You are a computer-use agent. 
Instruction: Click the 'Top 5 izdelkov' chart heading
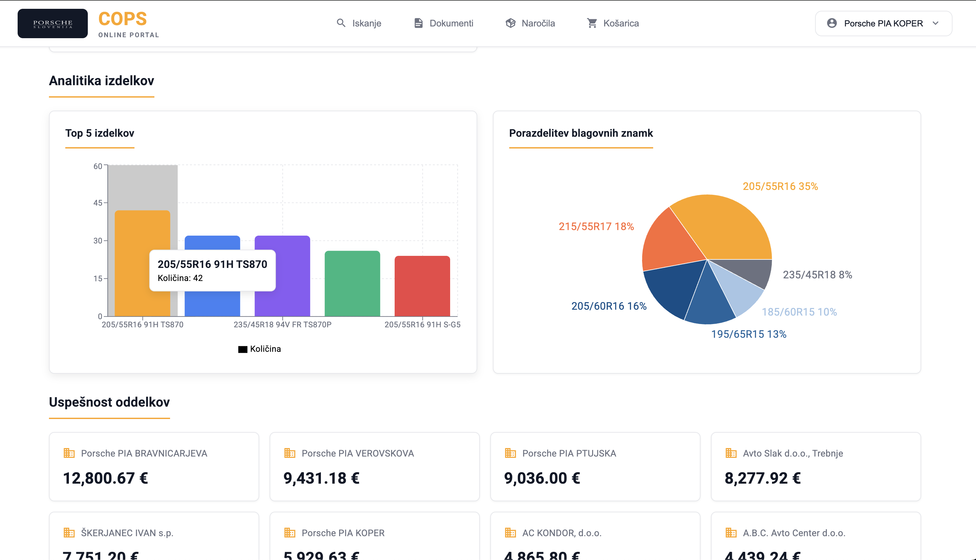click(100, 133)
